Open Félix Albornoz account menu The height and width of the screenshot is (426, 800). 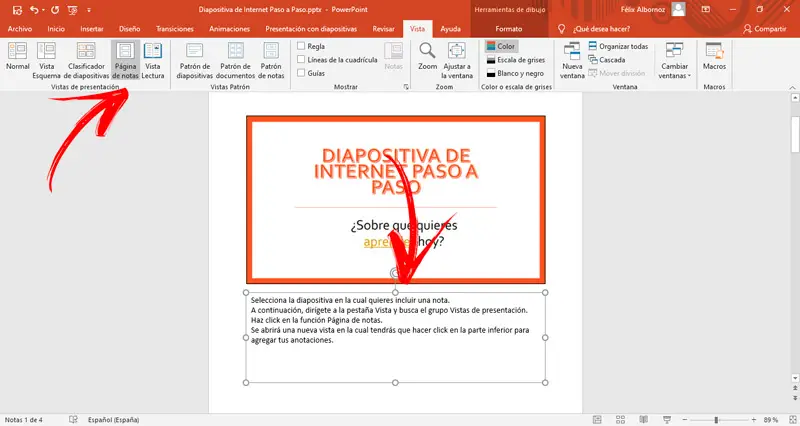pyautogui.click(x=653, y=10)
